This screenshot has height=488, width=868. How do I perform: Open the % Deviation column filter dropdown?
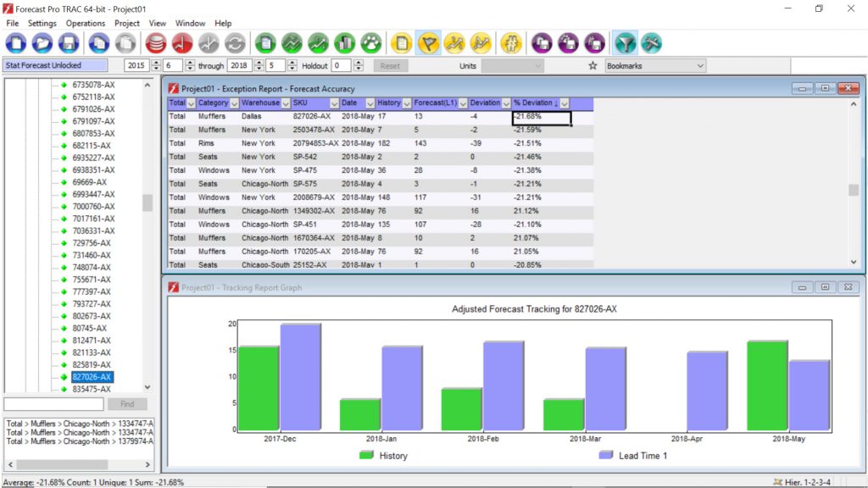564,103
